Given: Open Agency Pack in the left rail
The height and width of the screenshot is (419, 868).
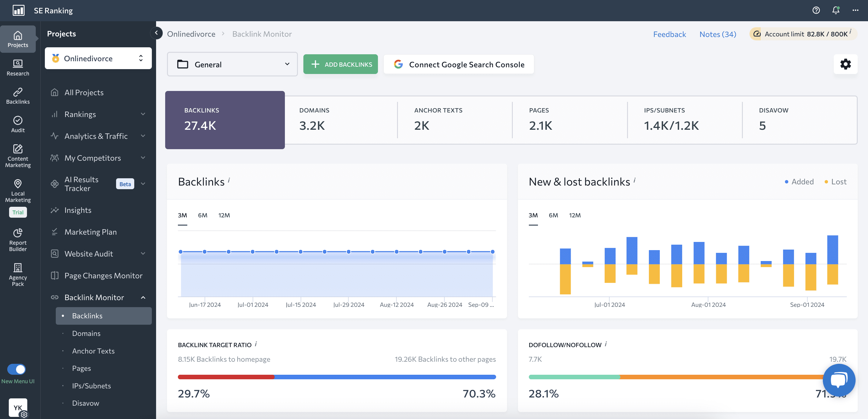Looking at the screenshot, I should click(18, 275).
